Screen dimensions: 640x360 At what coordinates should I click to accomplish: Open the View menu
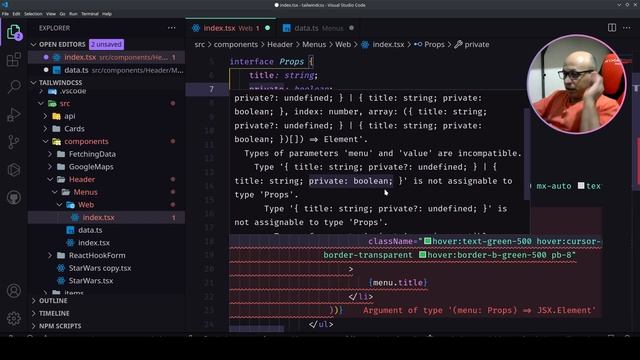pyautogui.click(x=51, y=13)
